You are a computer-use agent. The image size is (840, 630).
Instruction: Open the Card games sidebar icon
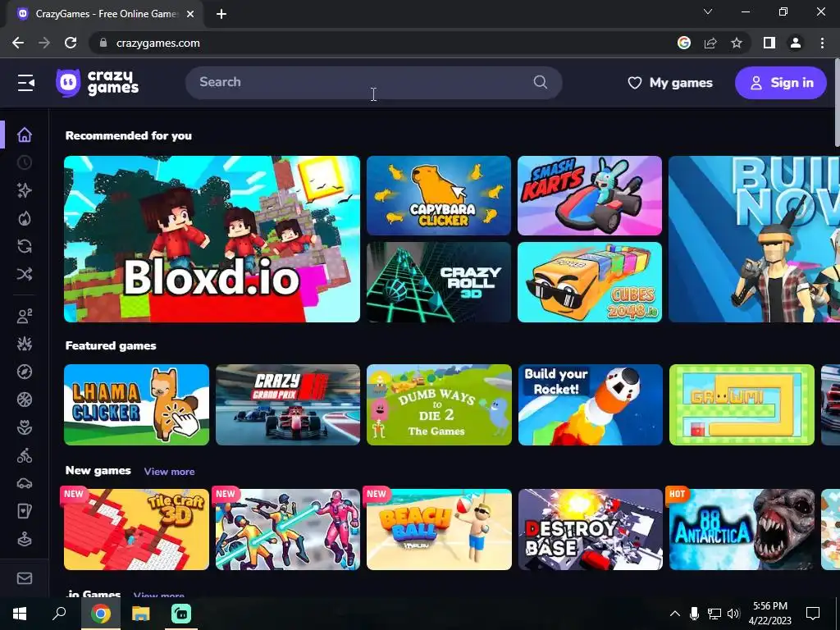[x=24, y=511]
